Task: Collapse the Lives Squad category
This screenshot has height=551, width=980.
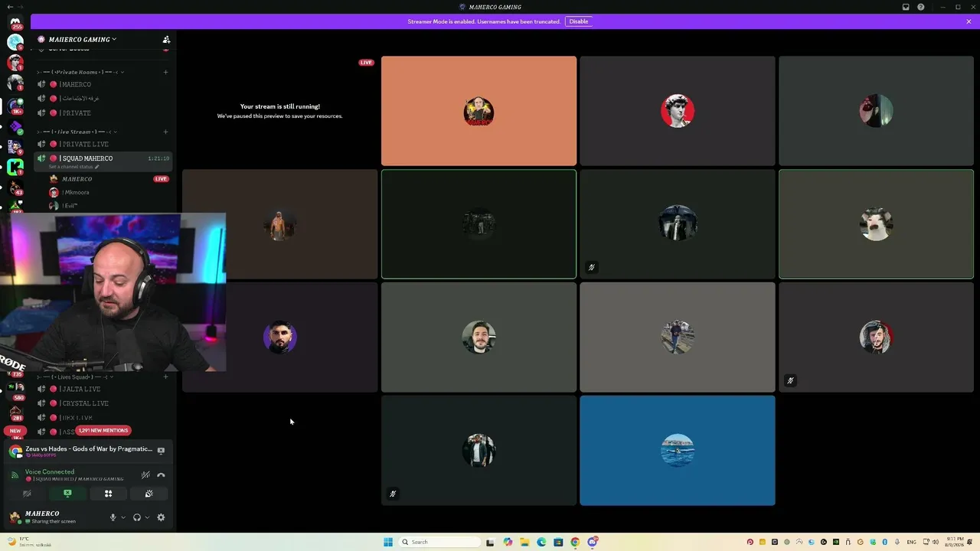Action: pos(75,377)
